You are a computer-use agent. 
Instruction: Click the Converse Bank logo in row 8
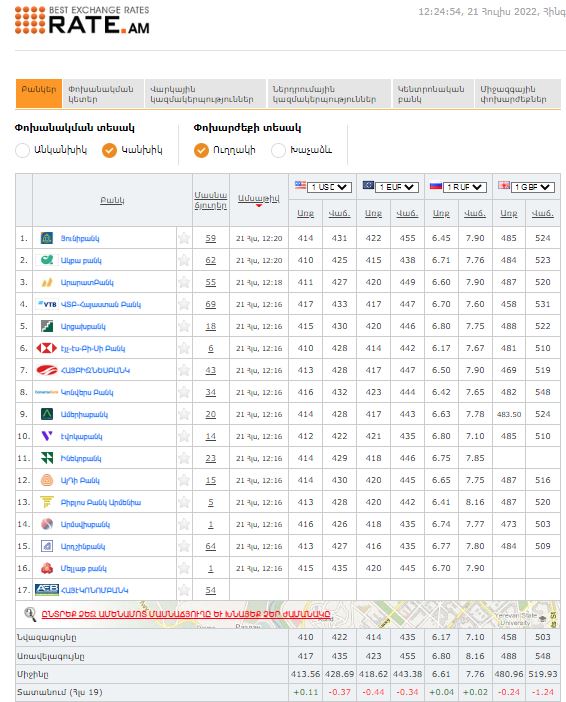[47, 392]
